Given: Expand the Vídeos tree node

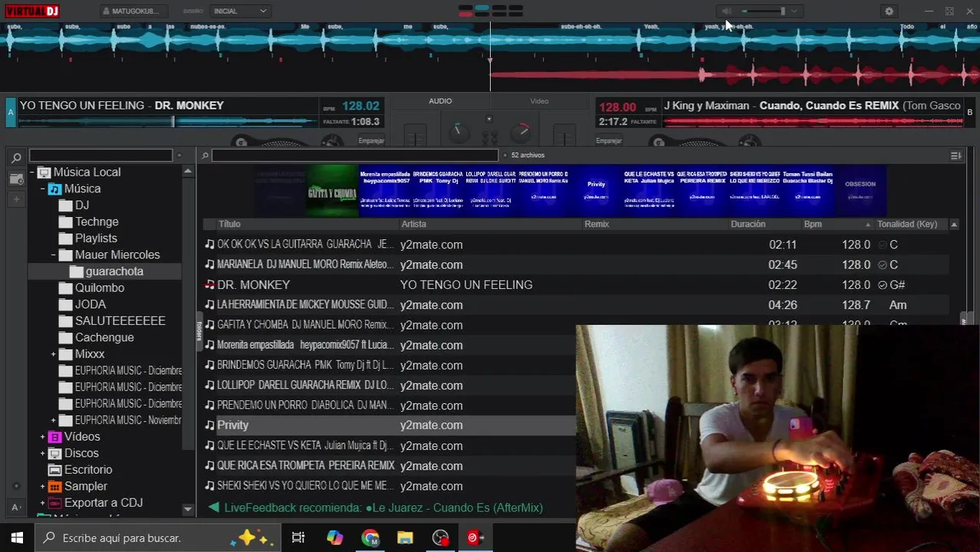Looking at the screenshot, I should (x=43, y=437).
